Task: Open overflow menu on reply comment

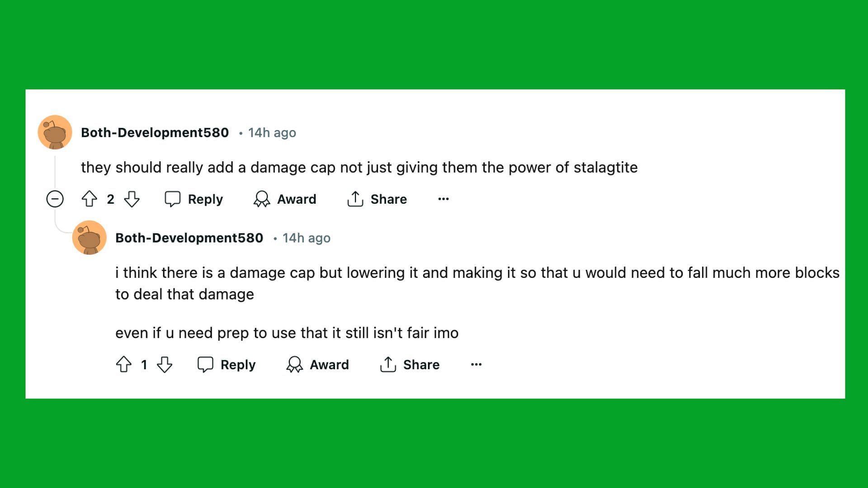Action: point(477,364)
